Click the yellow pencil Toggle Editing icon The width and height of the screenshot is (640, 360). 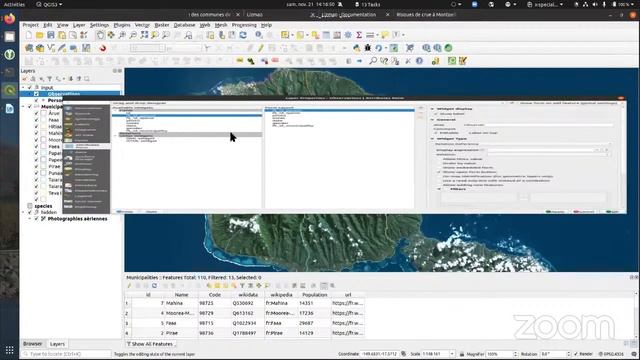(260, 48)
